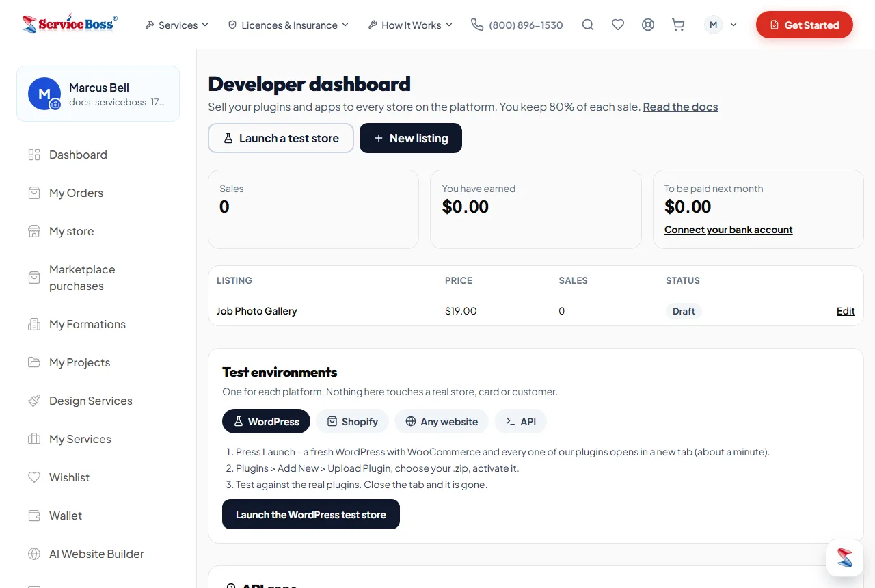Image resolution: width=875 pixels, height=588 pixels.
Task: Create a New listing
Action: [411, 138]
